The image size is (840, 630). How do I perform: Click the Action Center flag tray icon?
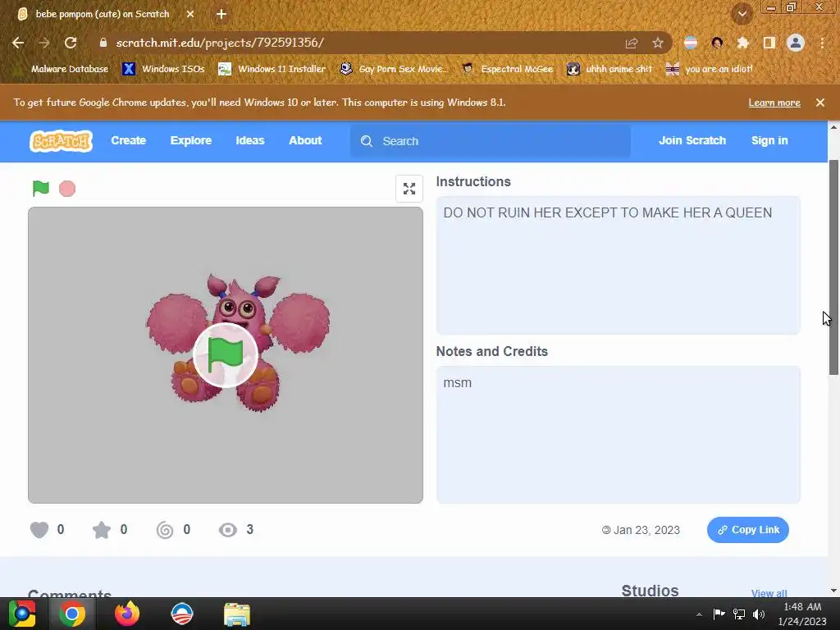tap(719, 614)
